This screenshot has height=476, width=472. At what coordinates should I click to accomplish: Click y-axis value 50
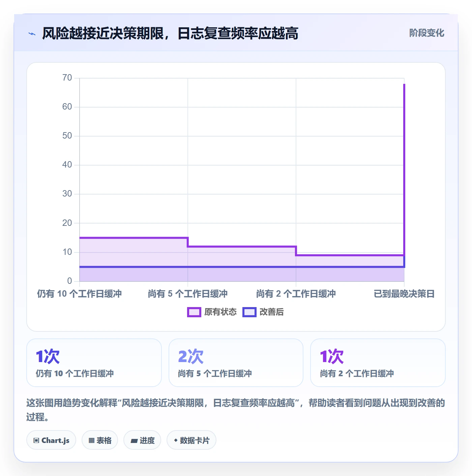tap(67, 136)
